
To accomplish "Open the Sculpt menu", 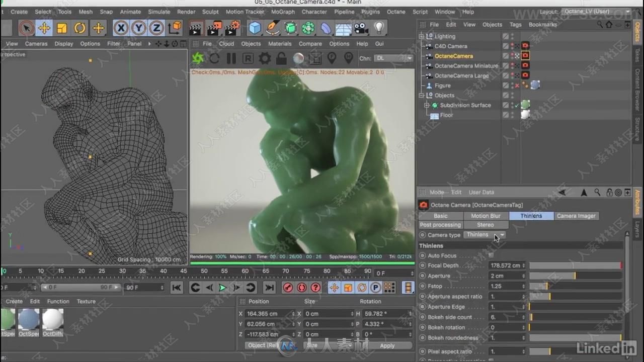I will tap(210, 12).
